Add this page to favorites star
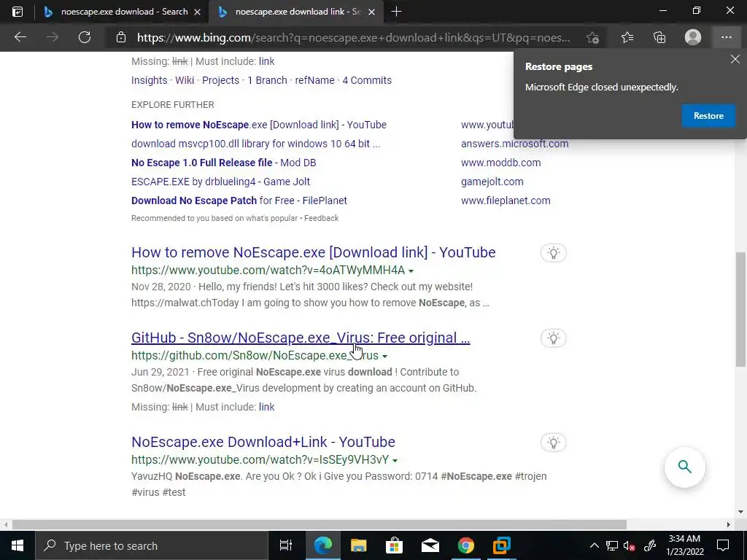 click(x=592, y=37)
